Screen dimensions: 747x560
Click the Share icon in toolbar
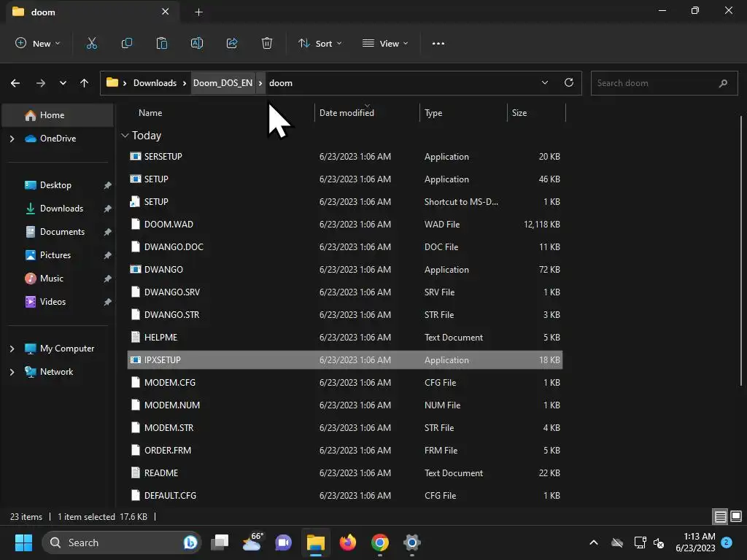coord(232,43)
